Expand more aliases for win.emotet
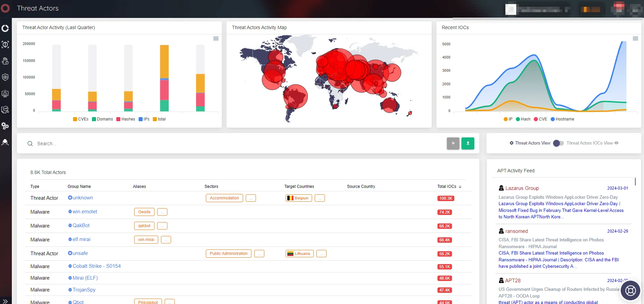Image resolution: width=644 pixels, height=304 pixels. (x=162, y=212)
